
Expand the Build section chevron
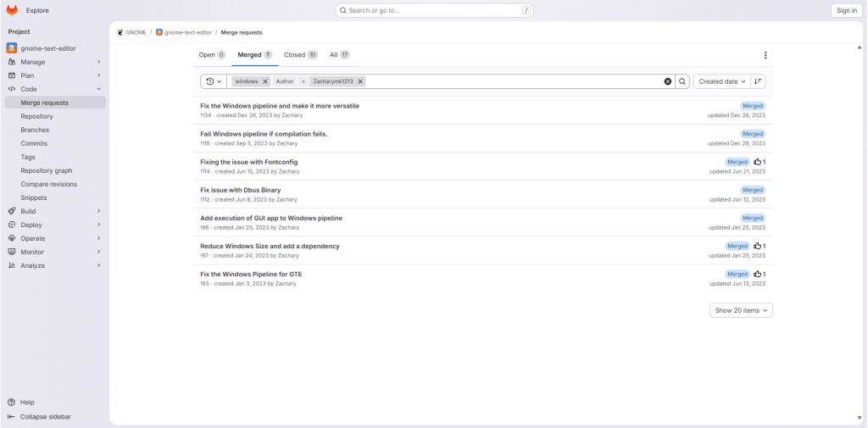(x=98, y=211)
